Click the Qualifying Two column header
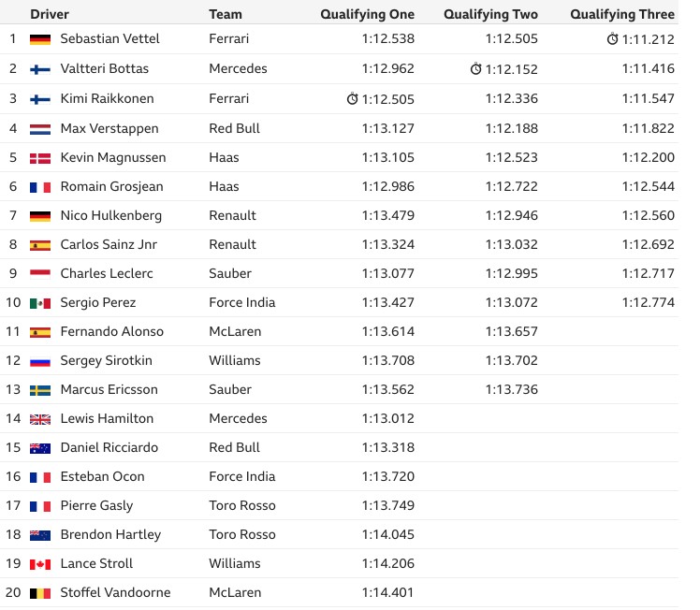The width and height of the screenshot is (700, 610). click(490, 14)
